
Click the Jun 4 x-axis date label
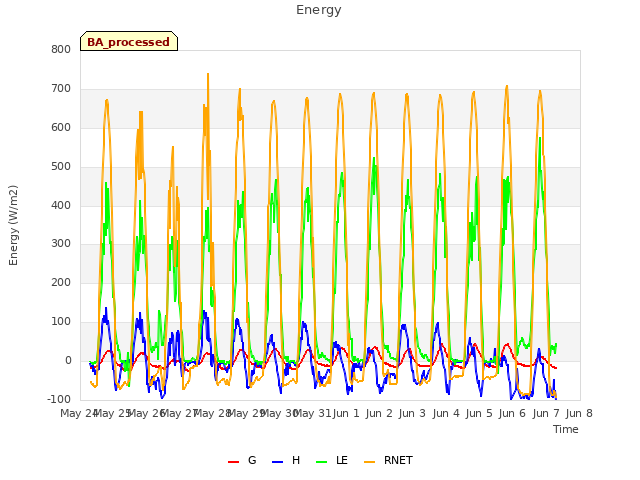(x=446, y=413)
